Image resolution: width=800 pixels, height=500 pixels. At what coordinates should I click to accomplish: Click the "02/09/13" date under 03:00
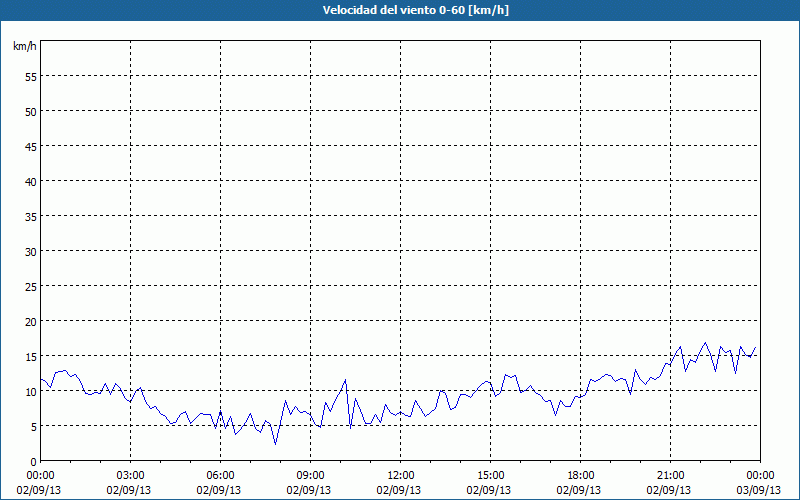pyautogui.click(x=129, y=490)
